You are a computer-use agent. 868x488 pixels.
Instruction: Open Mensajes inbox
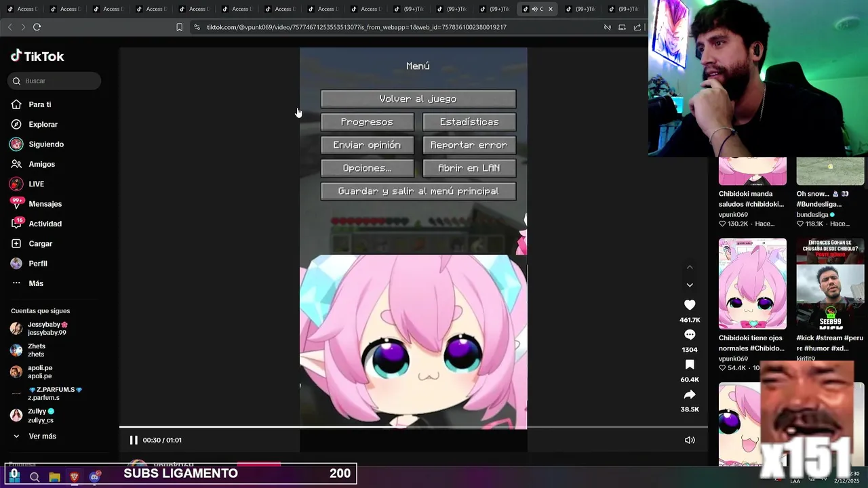[x=45, y=204]
